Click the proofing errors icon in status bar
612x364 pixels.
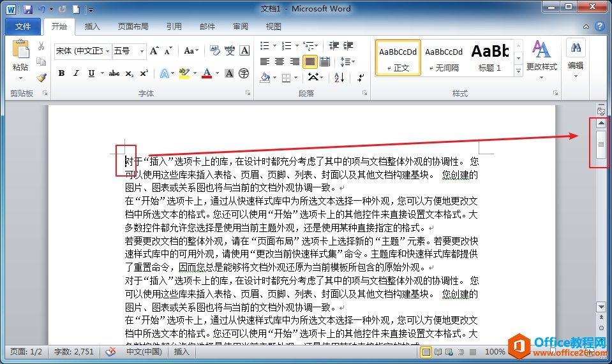(111, 351)
